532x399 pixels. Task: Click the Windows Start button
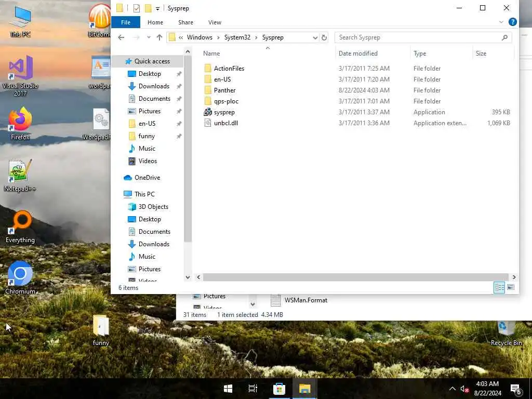point(228,389)
